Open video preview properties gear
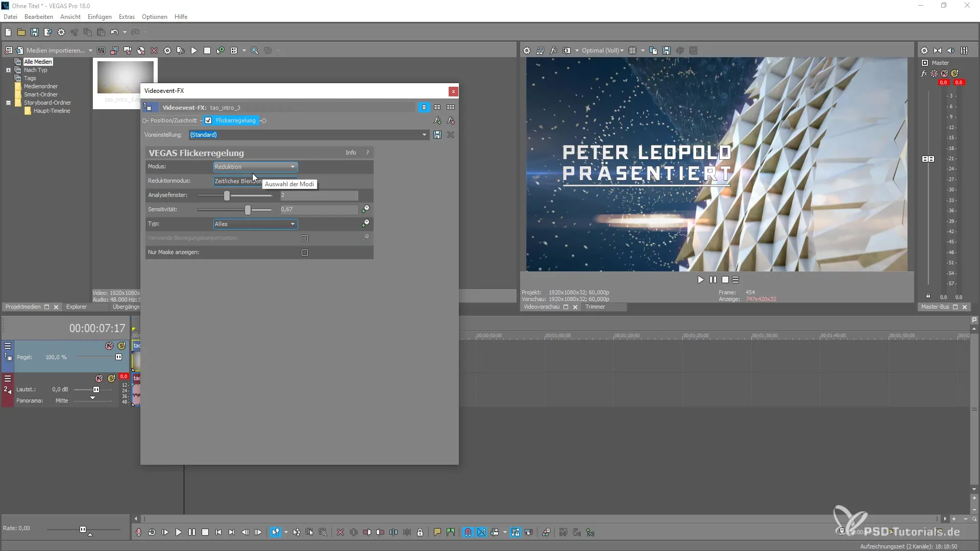This screenshot has width=980, height=551. point(527,51)
